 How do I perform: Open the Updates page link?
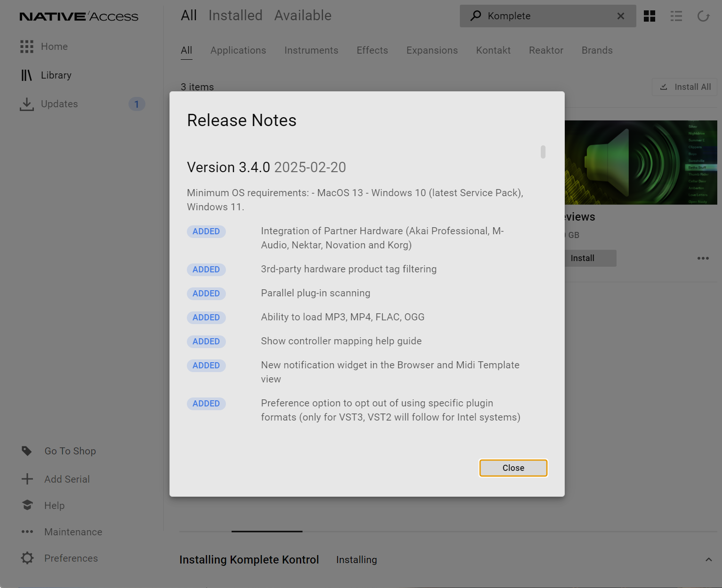59,104
